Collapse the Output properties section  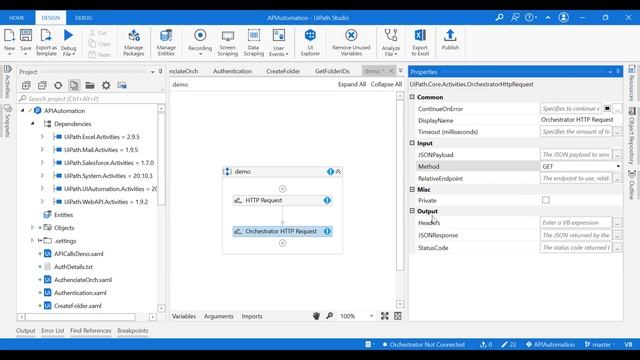click(x=412, y=211)
